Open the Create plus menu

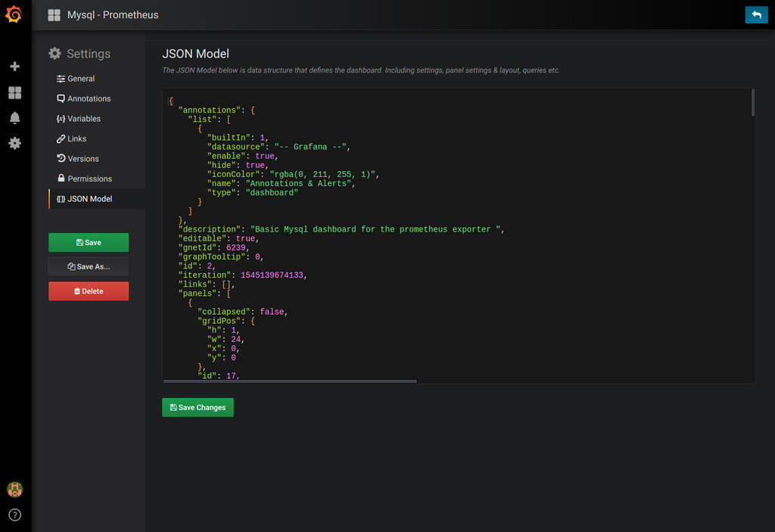pos(15,67)
